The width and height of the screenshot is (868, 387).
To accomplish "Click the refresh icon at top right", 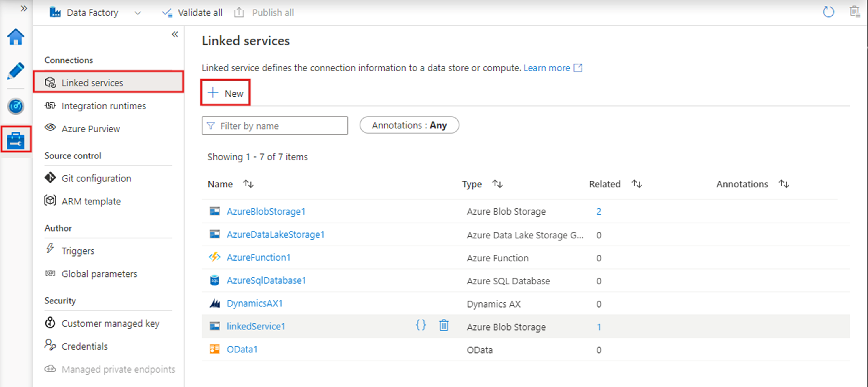I will point(828,12).
